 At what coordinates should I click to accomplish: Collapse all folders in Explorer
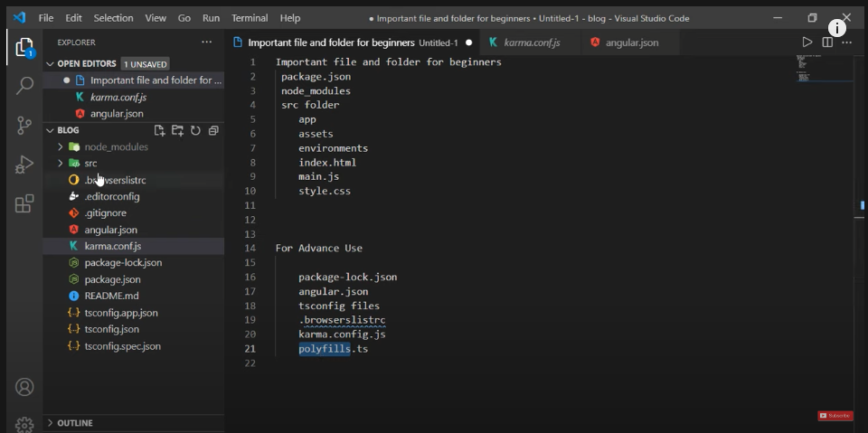213,130
